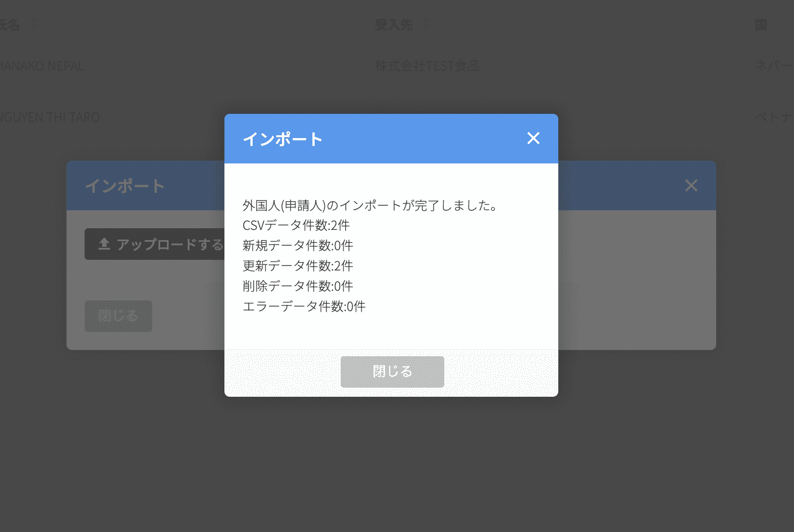Sort 受入先 column descending with lower arrow

426,28
